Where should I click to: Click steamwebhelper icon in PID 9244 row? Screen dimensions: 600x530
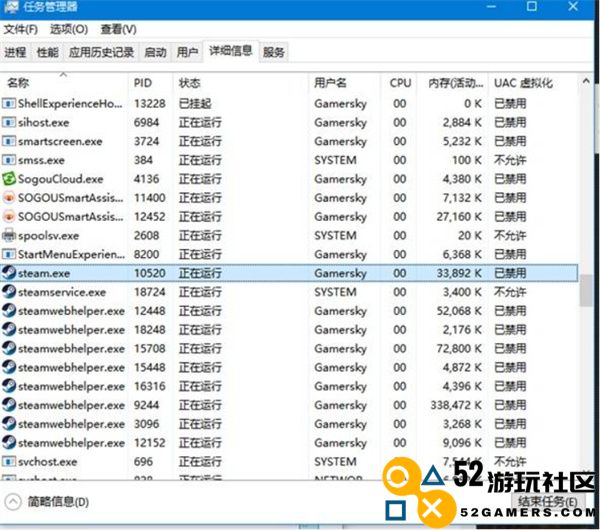(x=9, y=405)
